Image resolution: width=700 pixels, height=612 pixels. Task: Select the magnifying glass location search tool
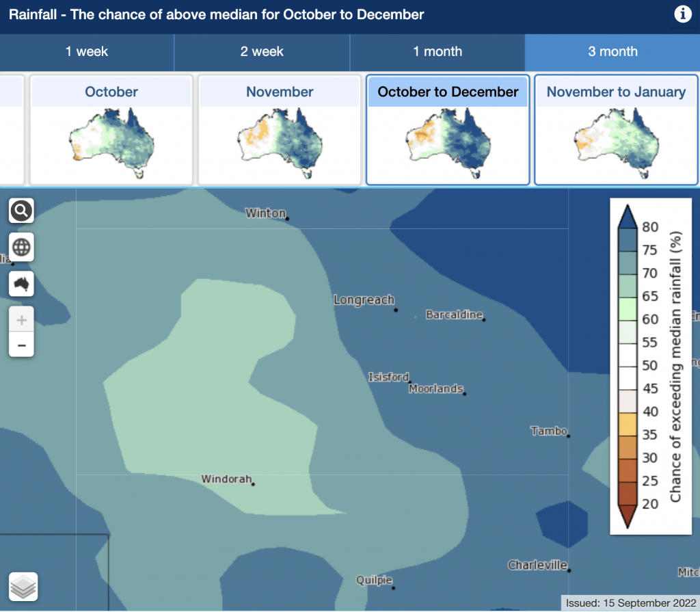pos(21,211)
